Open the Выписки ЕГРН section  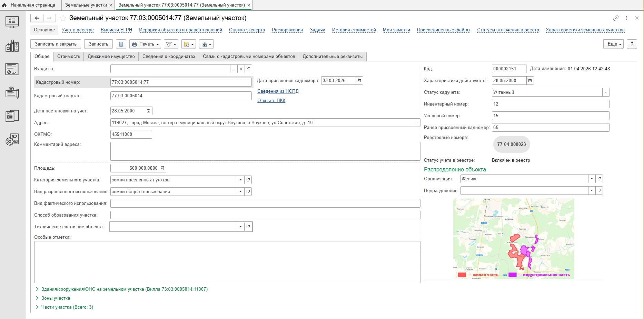point(117,30)
